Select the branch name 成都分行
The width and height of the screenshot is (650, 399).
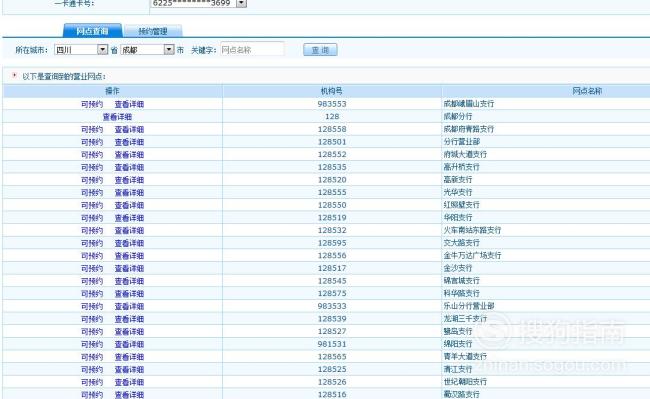(x=458, y=116)
